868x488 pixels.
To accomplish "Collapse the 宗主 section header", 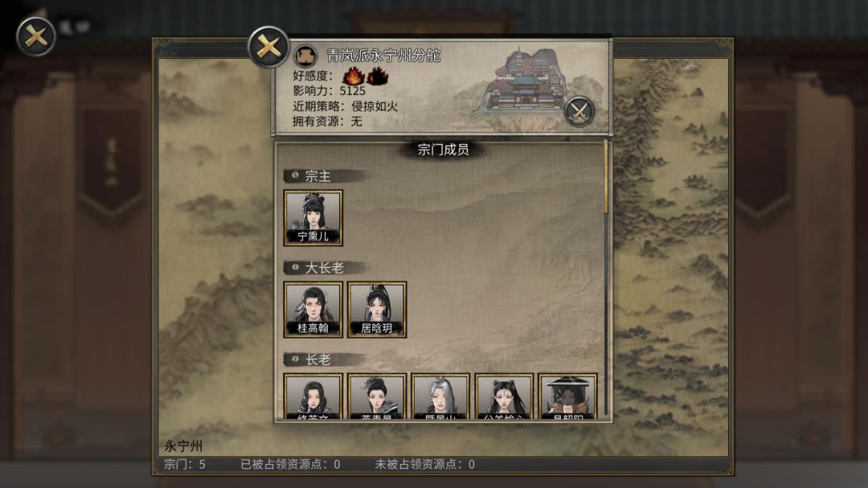I will point(325,176).
